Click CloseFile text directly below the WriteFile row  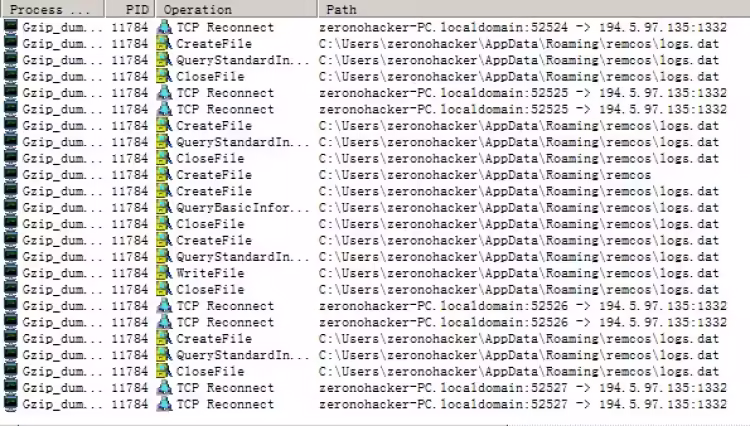(x=210, y=289)
